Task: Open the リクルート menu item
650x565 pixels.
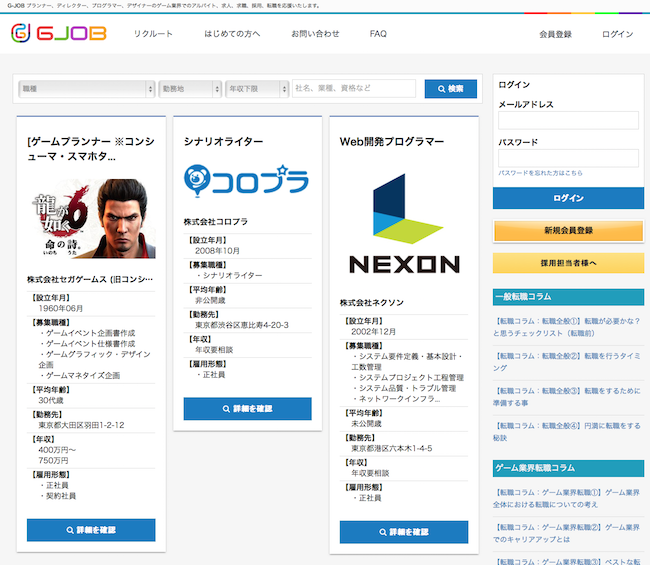Action: [x=153, y=34]
